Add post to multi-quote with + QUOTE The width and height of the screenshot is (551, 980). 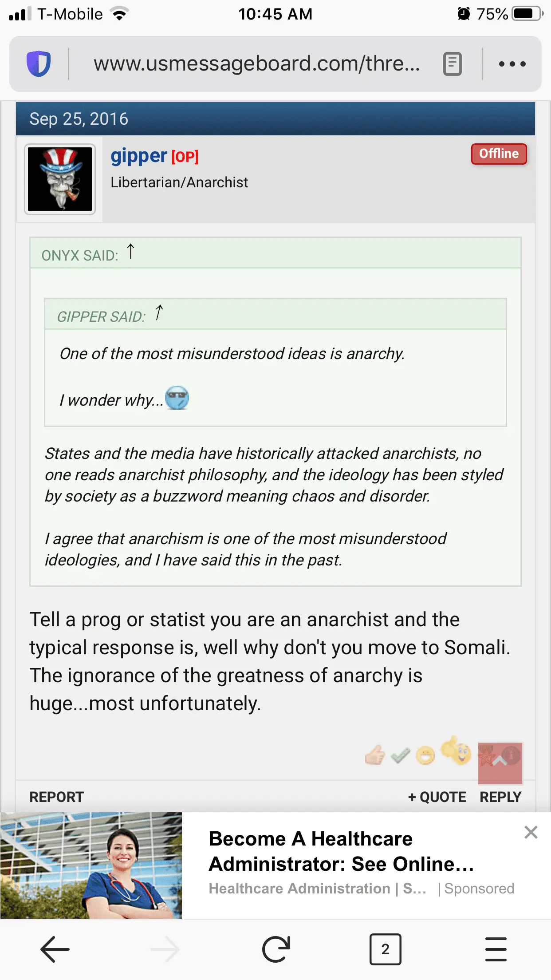point(437,797)
